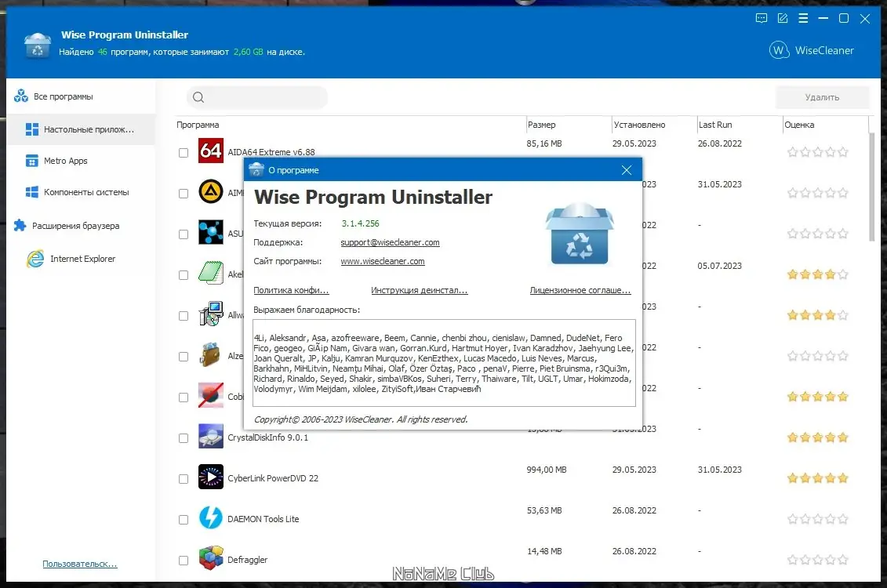Viewport: 887px width, 588px height.
Task: Click the edit note icon in title bar
Action: coord(783,18)
